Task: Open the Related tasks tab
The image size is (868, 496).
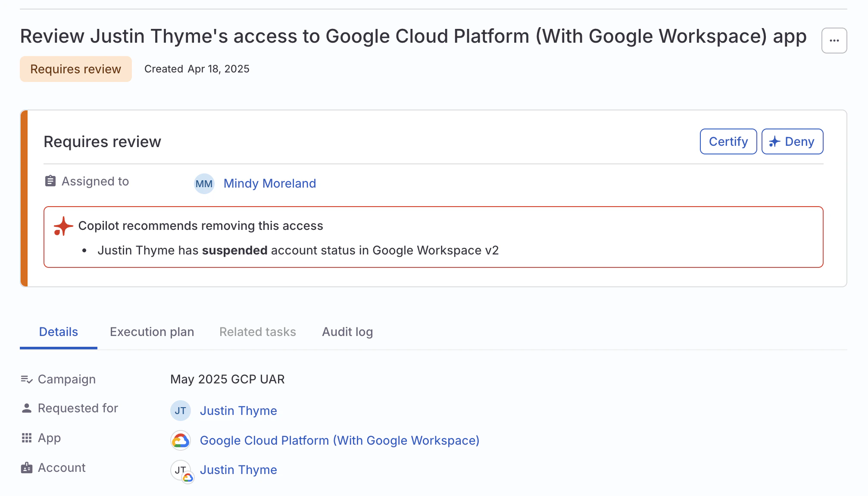Action: tap(257, 332)
